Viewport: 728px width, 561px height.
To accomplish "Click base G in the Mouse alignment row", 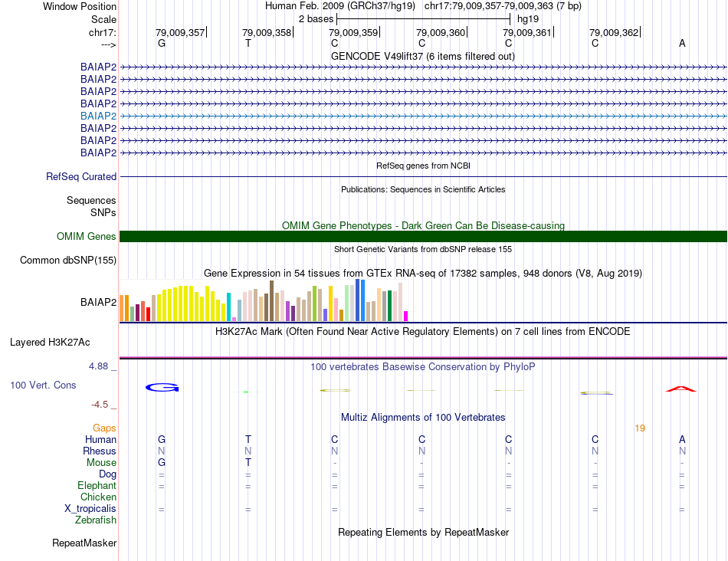I will click(162, 463).
